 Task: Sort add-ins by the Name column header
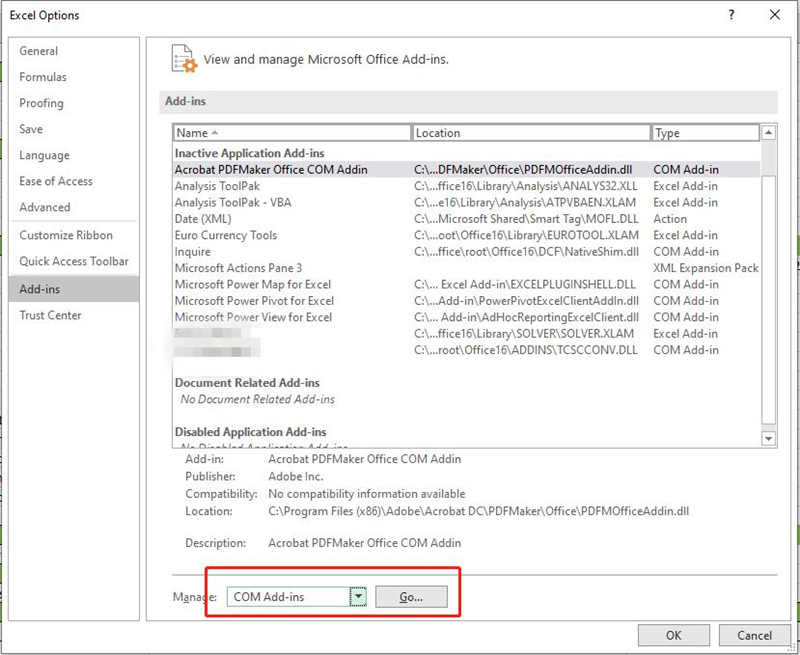click(x=291, y=133)
